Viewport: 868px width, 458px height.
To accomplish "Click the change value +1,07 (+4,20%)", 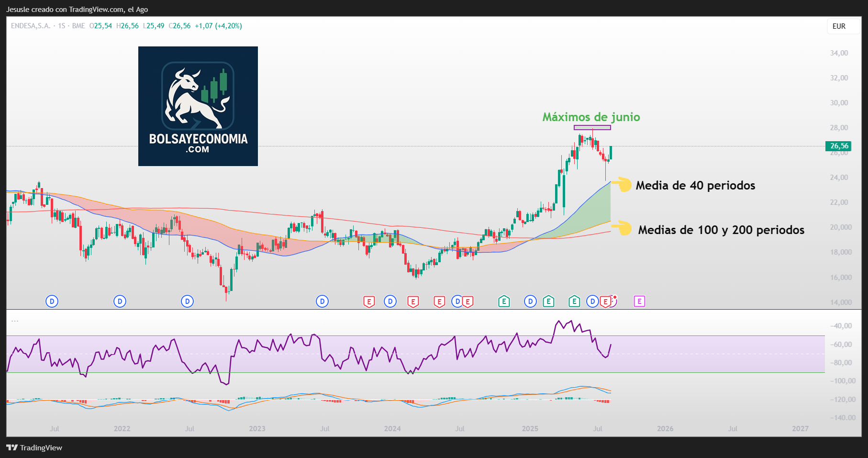I will tap(218, 26).
